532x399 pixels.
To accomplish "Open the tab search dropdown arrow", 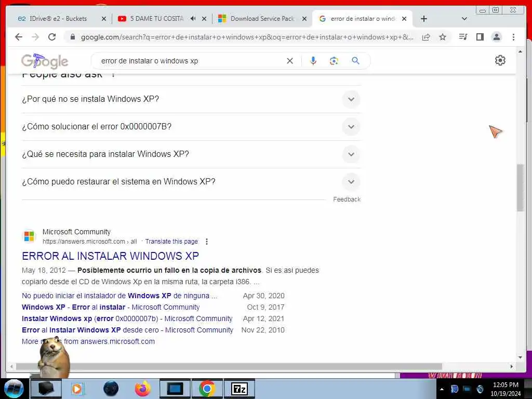I will (464, 19).
